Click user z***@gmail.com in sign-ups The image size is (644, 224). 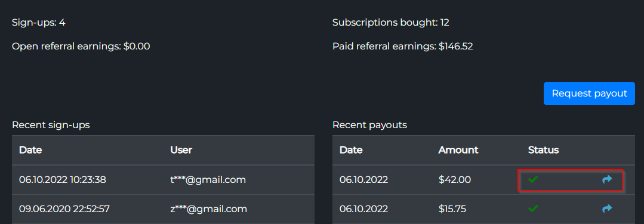pos(209,209)
